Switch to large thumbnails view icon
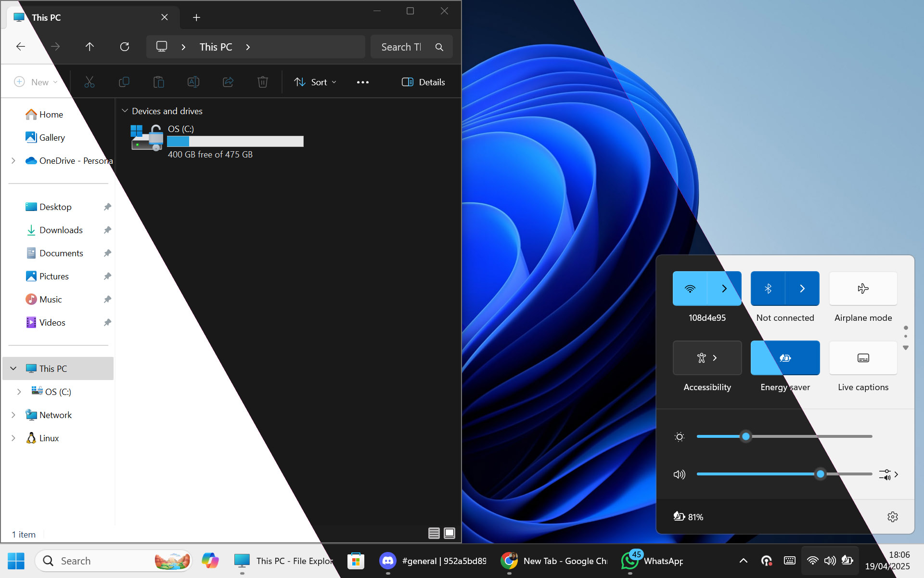The image size is (924, 578). pyautogui.click(x=449, y=533)
